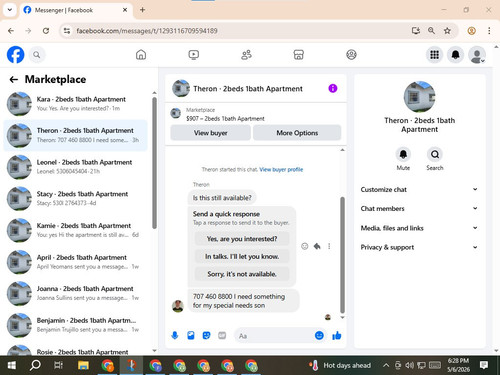Screen dimensions: 500x375
Task: Click the address bar URL
Action: click(147, 31)
